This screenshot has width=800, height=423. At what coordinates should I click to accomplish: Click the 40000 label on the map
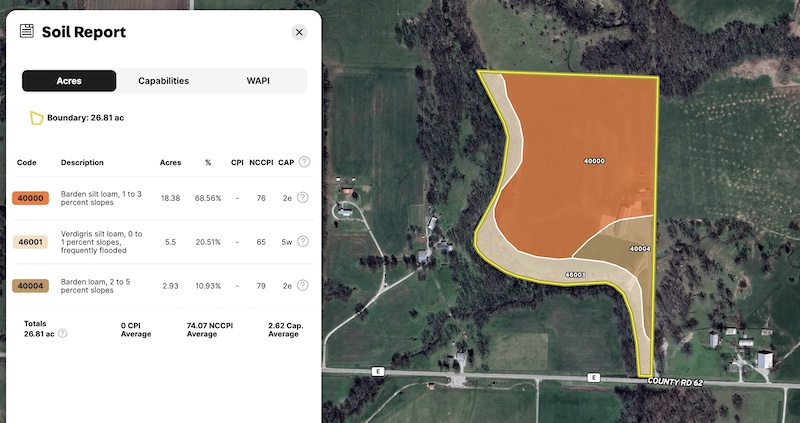(x=594, y=161)
